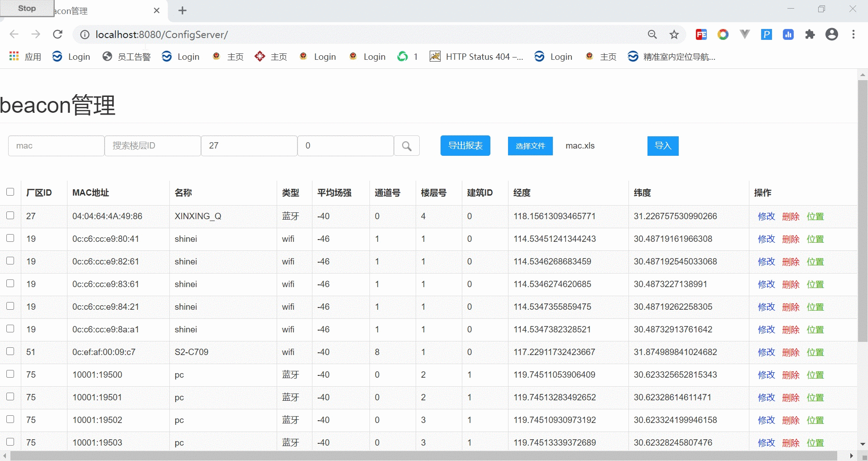The height and width of the screenshot is (461, 868).
Task: Click the mac.xls selected file name
Action: 580,146
